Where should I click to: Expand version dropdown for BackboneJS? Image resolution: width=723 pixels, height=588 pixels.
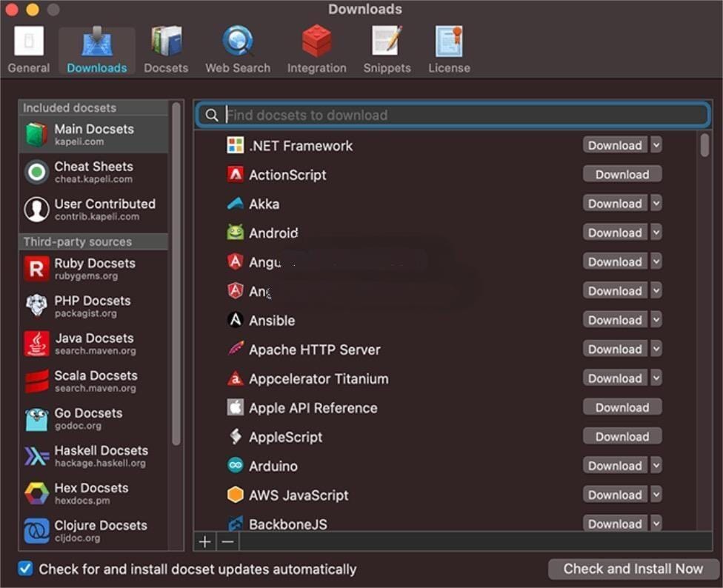pyautogui.click(x=656, y=523)
